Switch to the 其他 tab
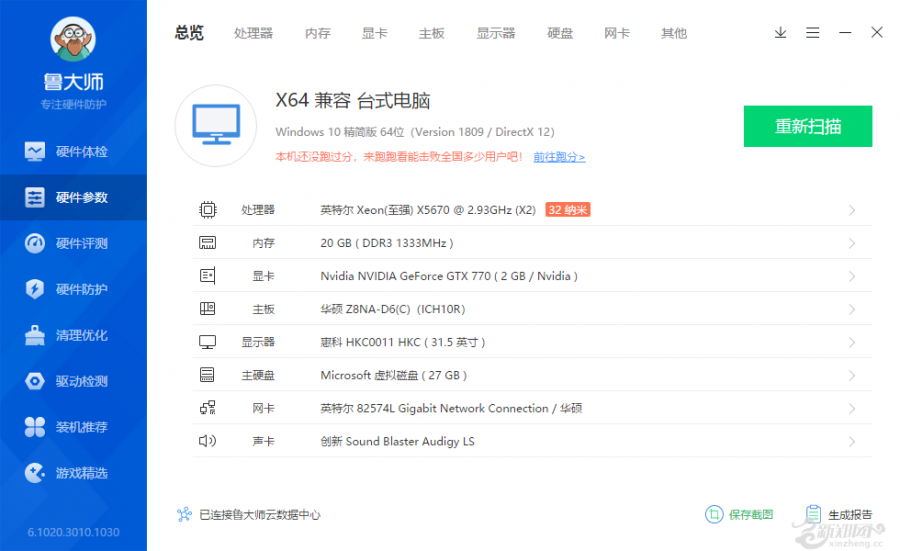This screenshot has height=551, width=900. (x=674, y=33)
